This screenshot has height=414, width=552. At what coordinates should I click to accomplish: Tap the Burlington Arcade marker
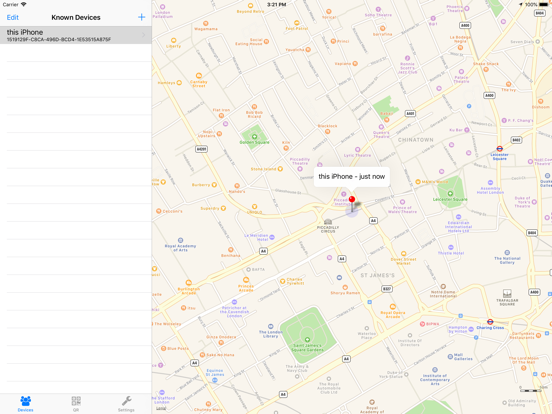click(189, 283)
